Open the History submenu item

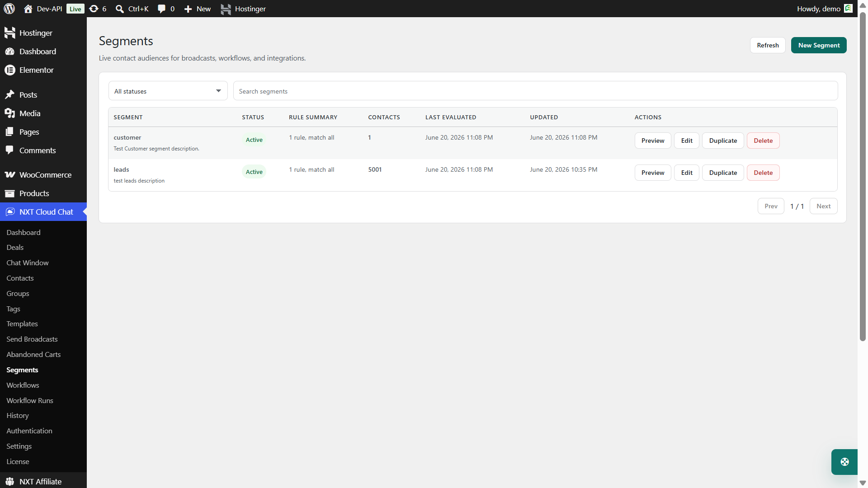(x=17, y=415)
